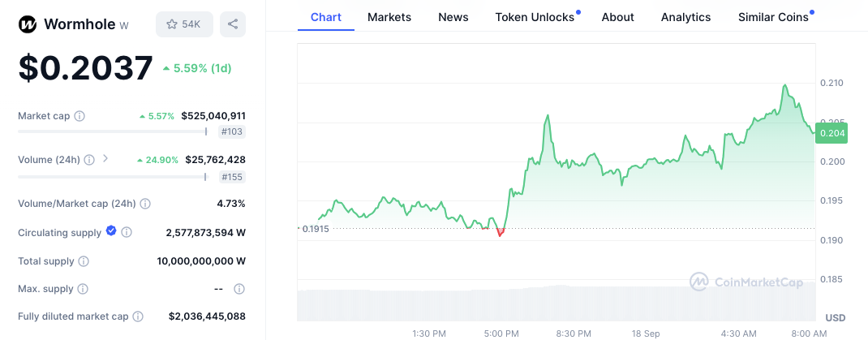
Task: Open Volume (24h) info icon
Action: point(90,160)
